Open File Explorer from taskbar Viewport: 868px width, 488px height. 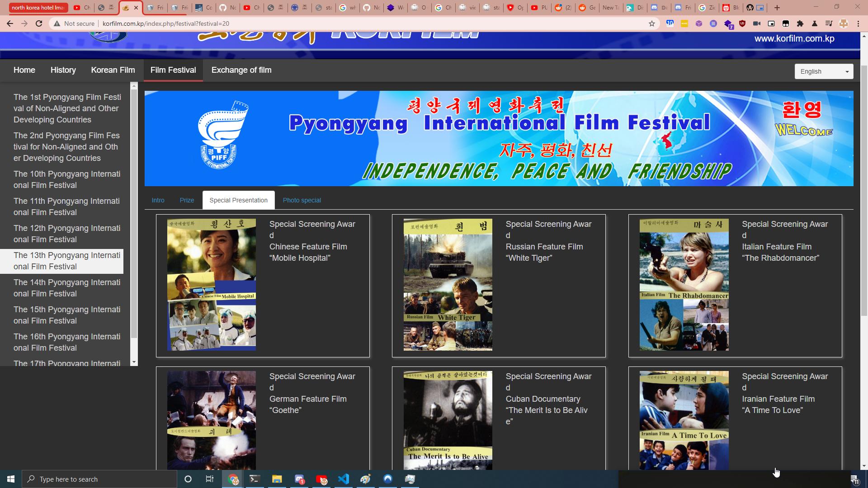(x=277, y=479)
